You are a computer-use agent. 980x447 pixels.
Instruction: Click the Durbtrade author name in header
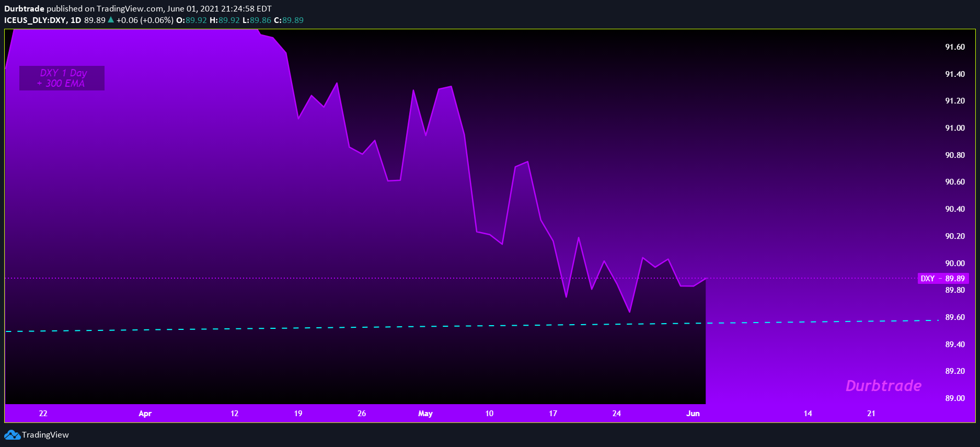point(24,9)
